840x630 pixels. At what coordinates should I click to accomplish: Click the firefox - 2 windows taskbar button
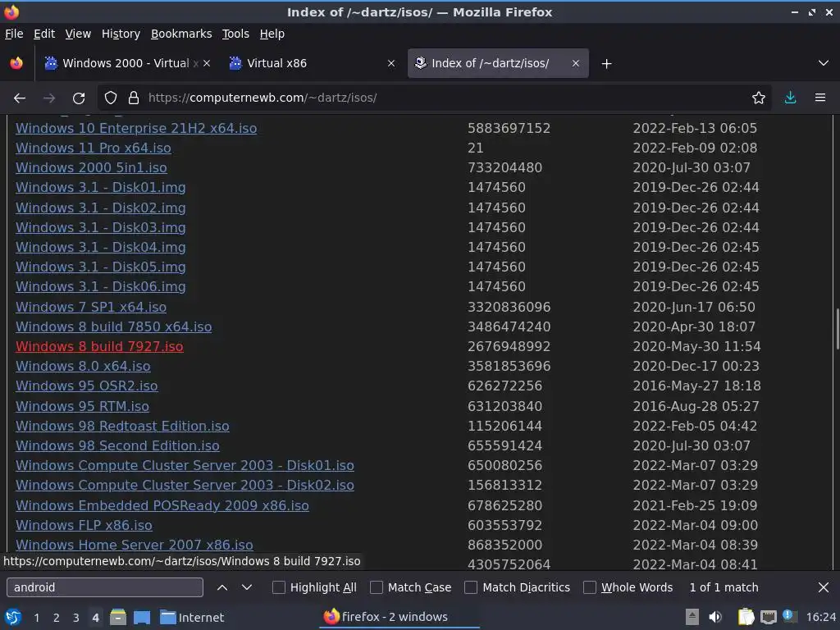click(399, 617)
